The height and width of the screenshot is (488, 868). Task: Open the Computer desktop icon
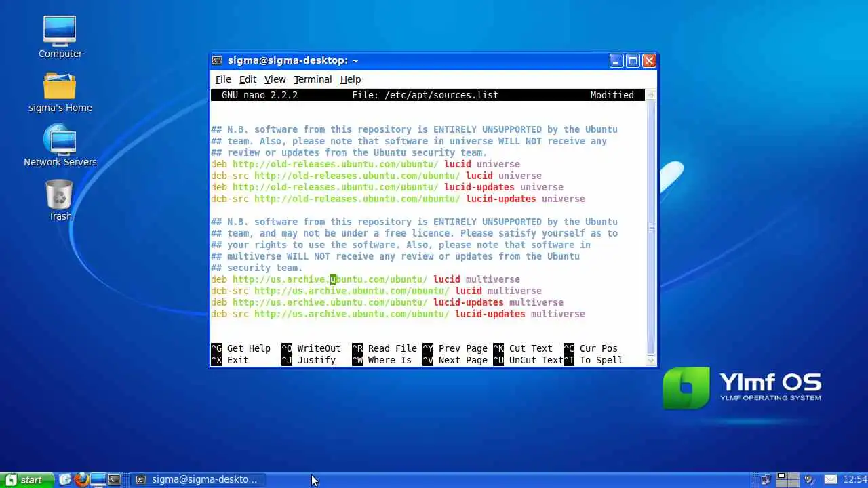(x=60, y=37)
